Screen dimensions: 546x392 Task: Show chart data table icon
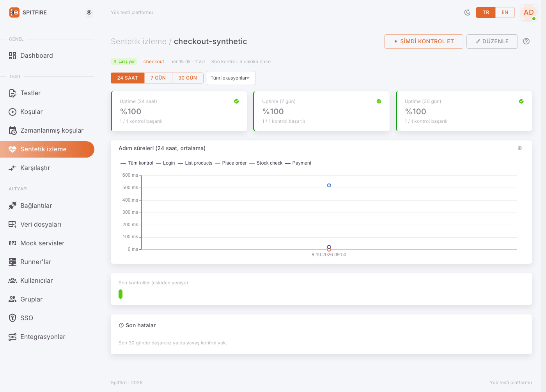(519, 148)
